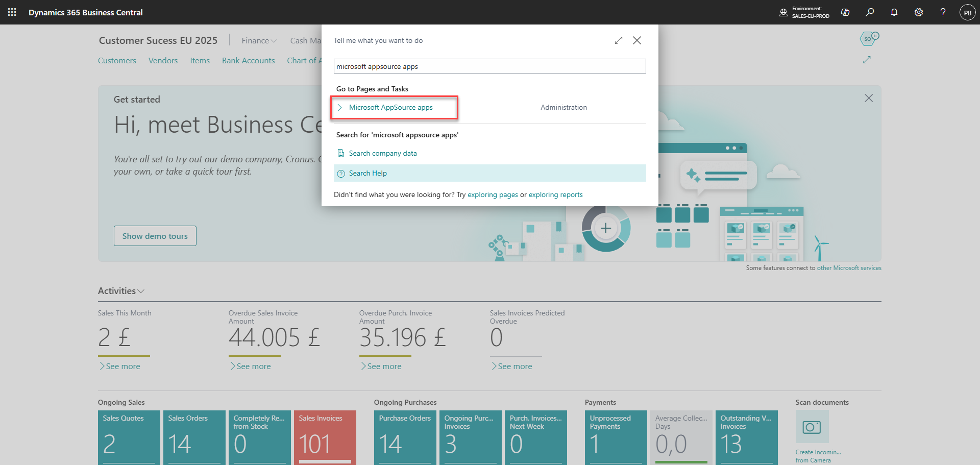
Task: Open Chart of Accounts navigation link
Action: coord(304,60)
